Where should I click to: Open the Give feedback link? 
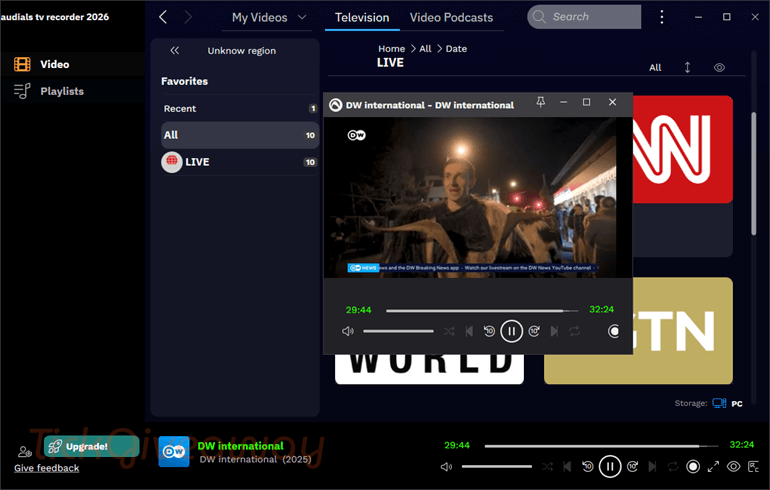pyautogui.click(x=47, y=468)
